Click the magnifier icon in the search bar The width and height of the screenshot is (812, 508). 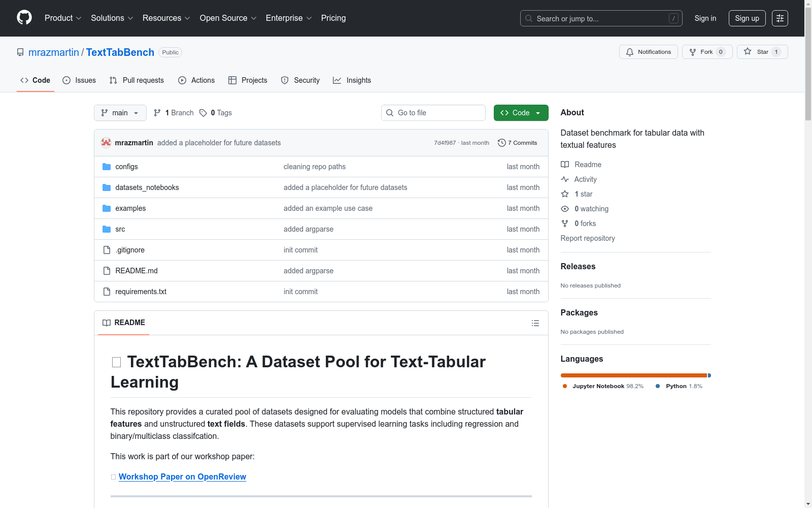[529, 18]
